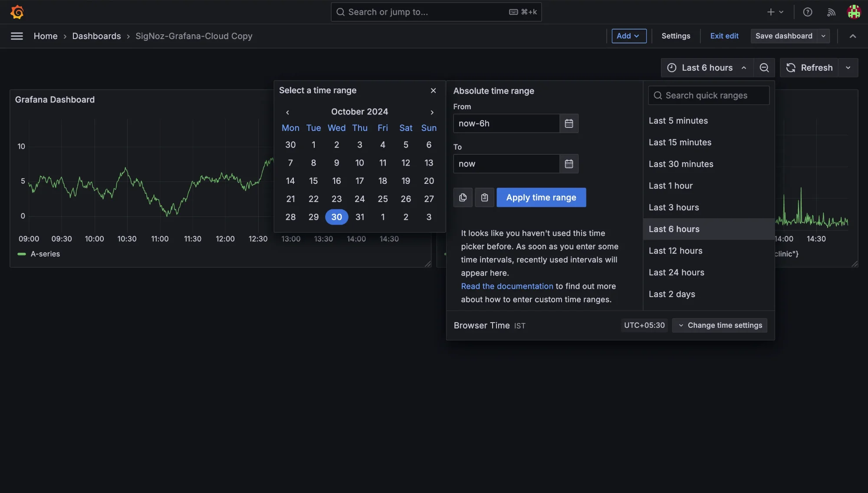Close the Select a time range calendar
Image resolution: width=868 pixels, height=493 pixels.
tap(433, 91)
